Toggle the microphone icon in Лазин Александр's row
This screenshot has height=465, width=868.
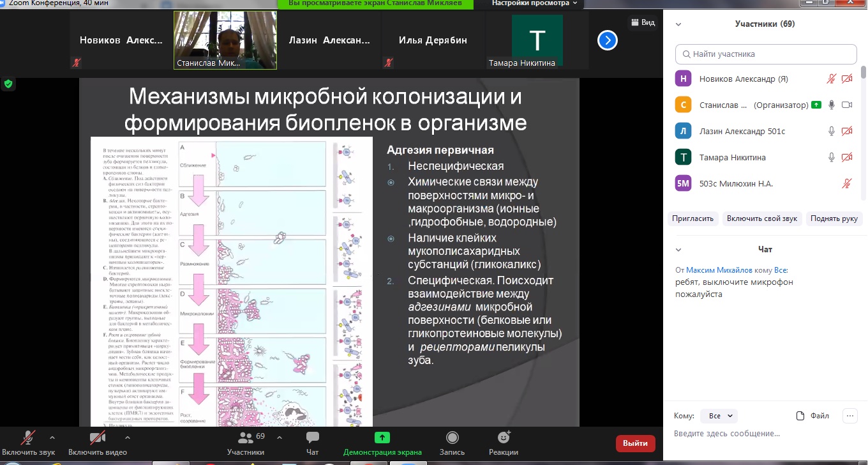[x=831, y=131]
